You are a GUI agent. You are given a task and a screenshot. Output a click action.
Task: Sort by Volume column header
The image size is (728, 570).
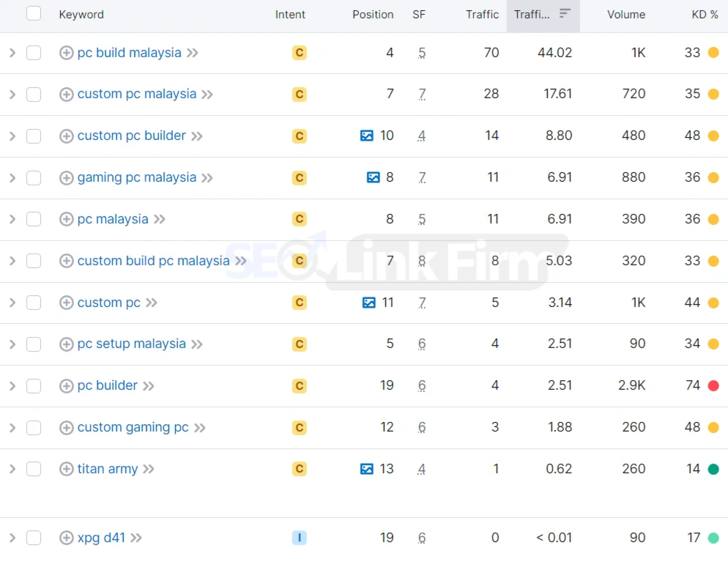(626, 15)
